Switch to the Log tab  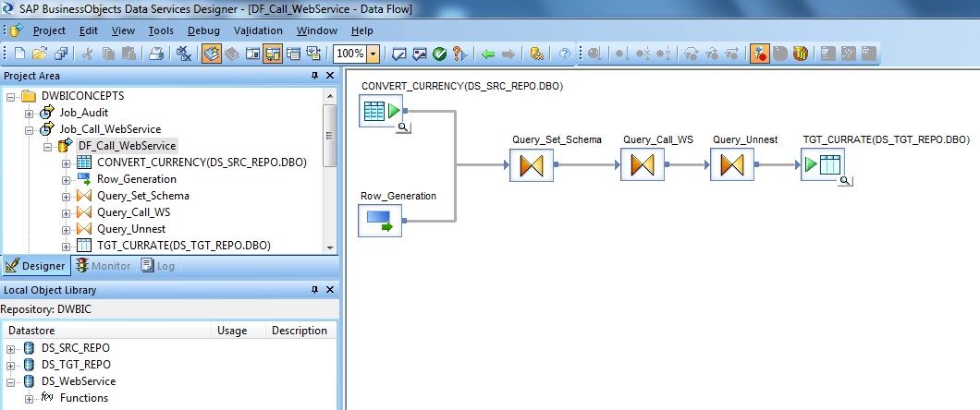[158, 266]
